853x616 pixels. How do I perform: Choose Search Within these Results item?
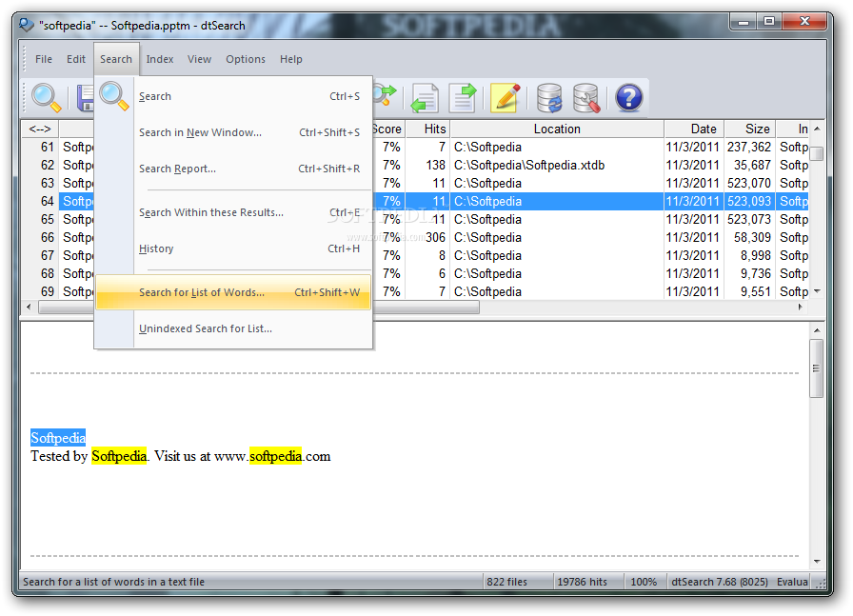(x=233, y=212)
